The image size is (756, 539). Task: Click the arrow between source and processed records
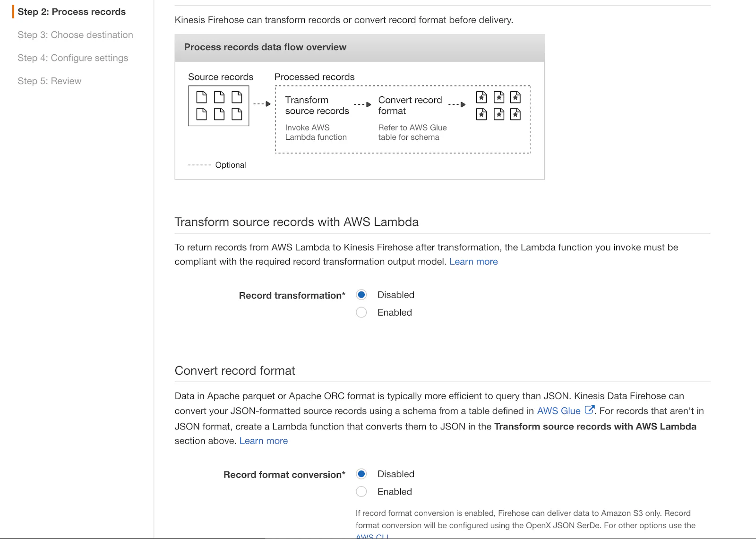[x=262, y=104]
